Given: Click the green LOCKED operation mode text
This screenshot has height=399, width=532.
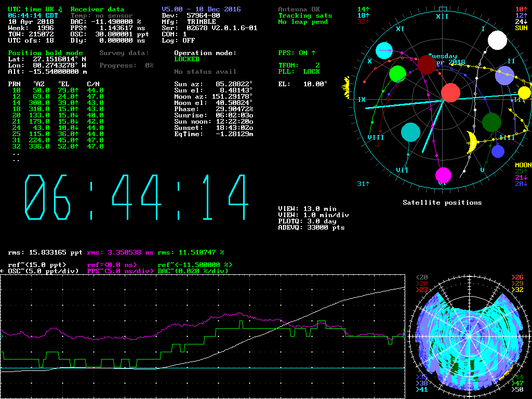Looking at the screenshot, I should click(187, 59).
